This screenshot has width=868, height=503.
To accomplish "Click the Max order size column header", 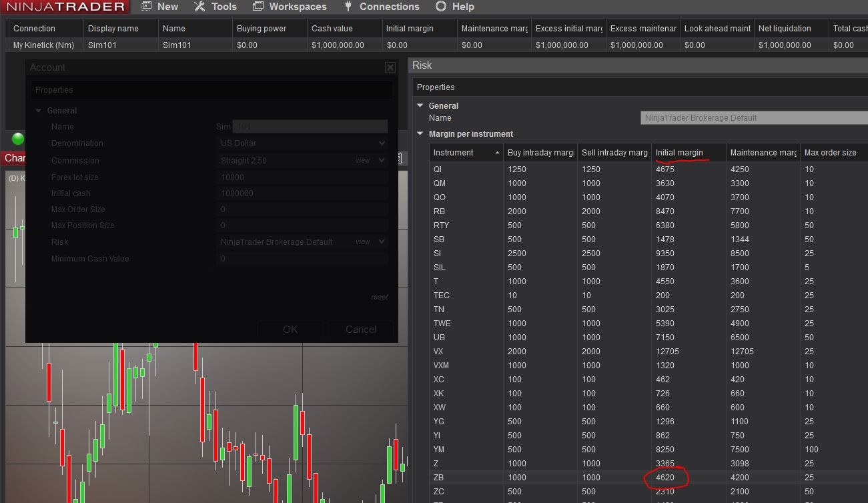I will [x=834, y=153].
